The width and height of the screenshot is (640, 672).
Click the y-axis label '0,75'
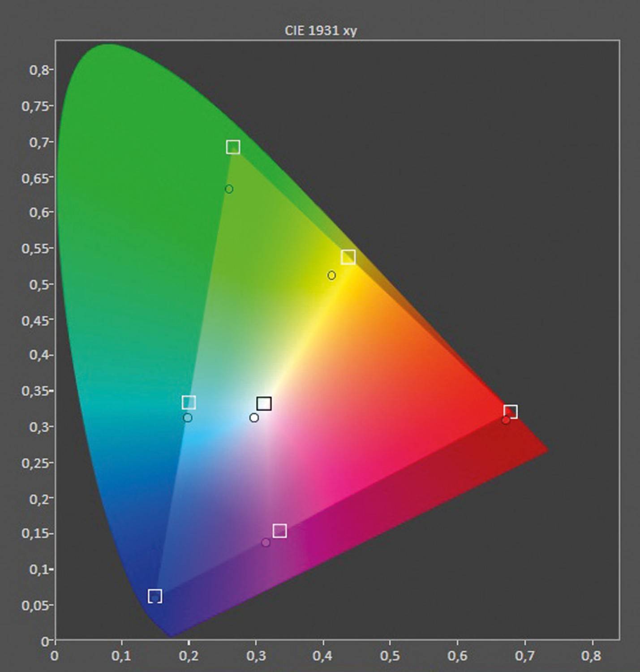[36, 106]
